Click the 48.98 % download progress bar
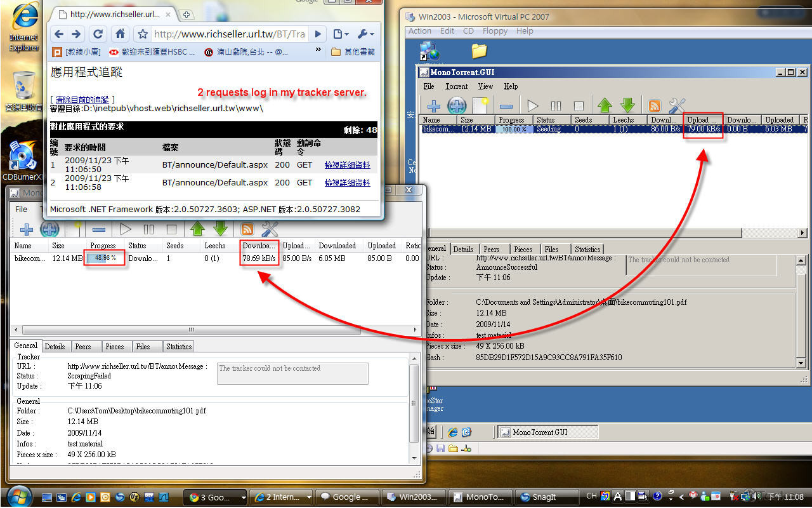This screenshot has width=812, height=508. 105,258
